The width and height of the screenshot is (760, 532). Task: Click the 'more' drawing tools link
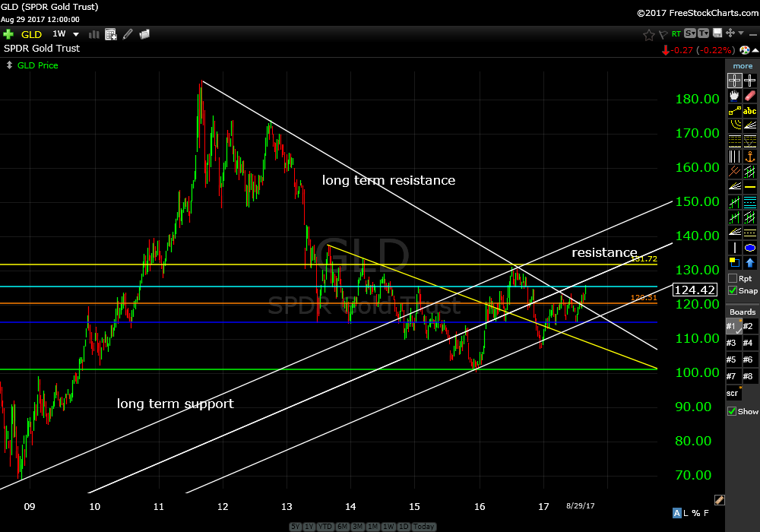[x=742, y=66]
